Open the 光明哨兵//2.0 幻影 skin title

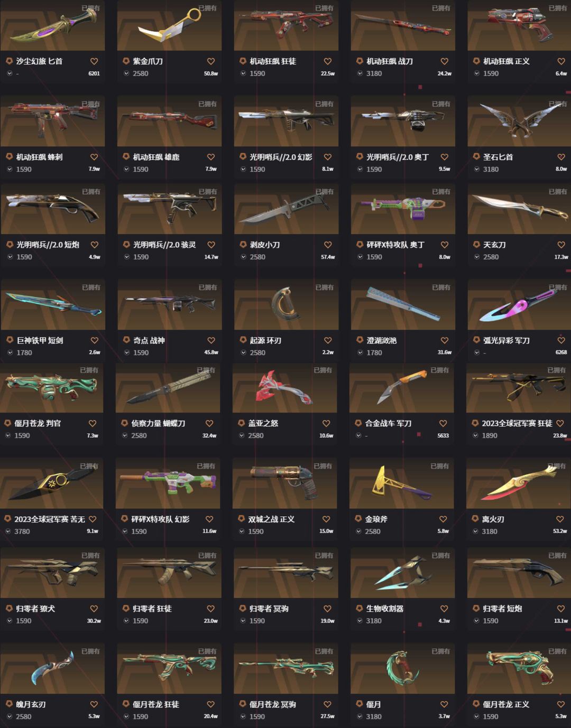[281, 157]
